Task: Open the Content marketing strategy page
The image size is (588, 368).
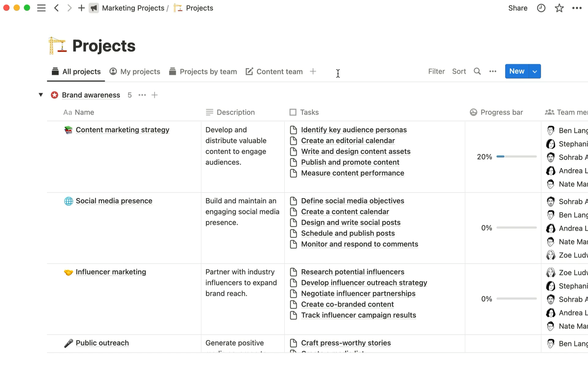Action: point(123,130)
